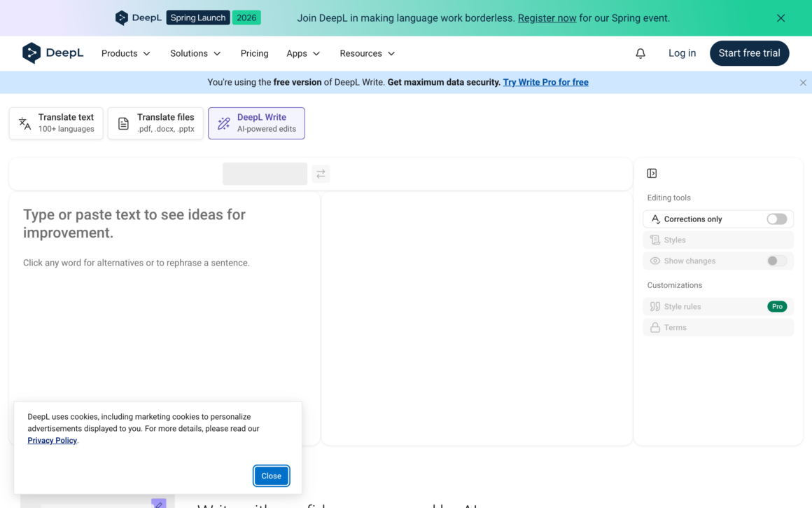The height and width of the screenshot is (508, 812).
Task: Click the DeepL logo in navigation bar
Action: (x=52, y=53)
